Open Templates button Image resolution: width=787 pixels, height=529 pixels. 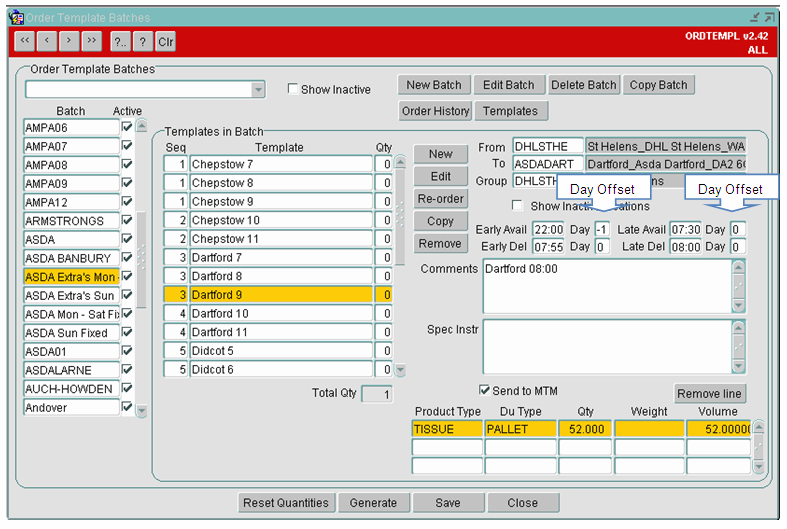[x=510, y=111]
